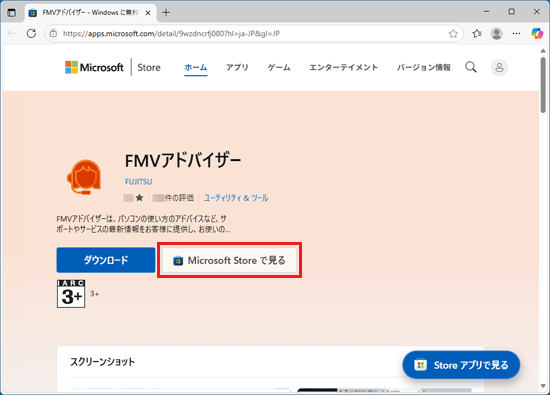Open the Store search magnifier
The width and height of the screenshot is (550, 395).
[x=471, y=67]
